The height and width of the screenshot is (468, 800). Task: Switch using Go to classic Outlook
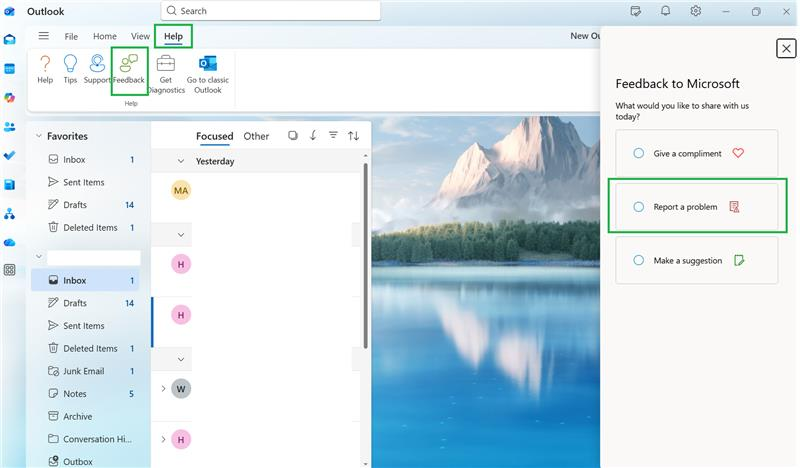(x=208, y=75)
